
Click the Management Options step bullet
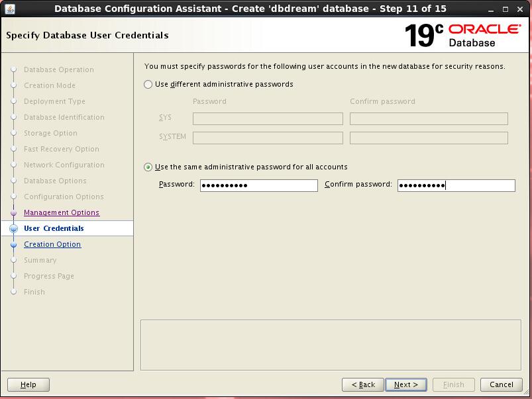[x=13, y=212]
